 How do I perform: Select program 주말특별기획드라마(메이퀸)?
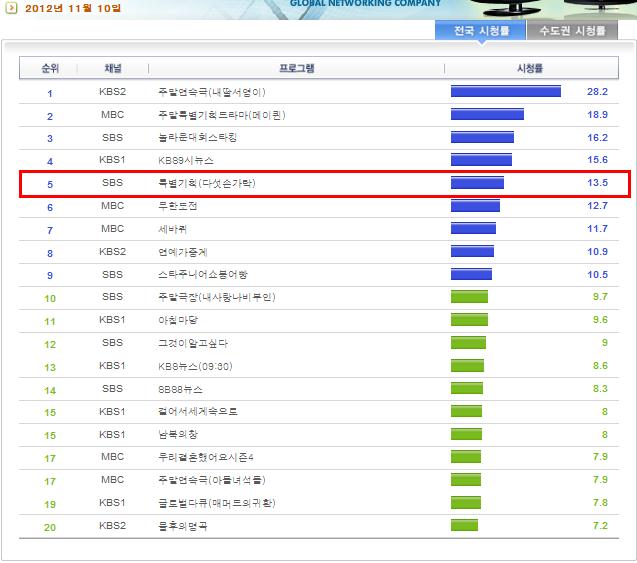point(222,115)
